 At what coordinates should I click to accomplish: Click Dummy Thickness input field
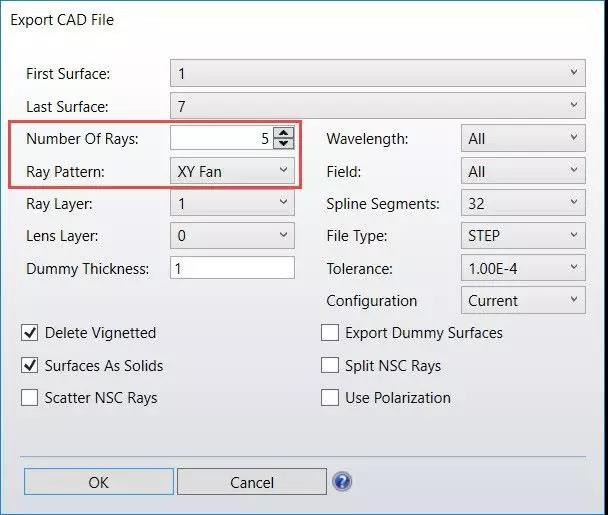click(x=232, y=268)
